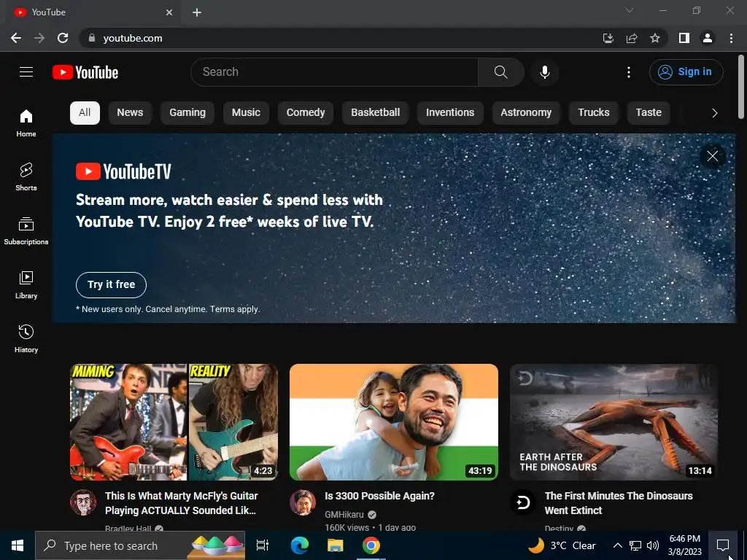Select the Comedy category chip

click(306, 113)
